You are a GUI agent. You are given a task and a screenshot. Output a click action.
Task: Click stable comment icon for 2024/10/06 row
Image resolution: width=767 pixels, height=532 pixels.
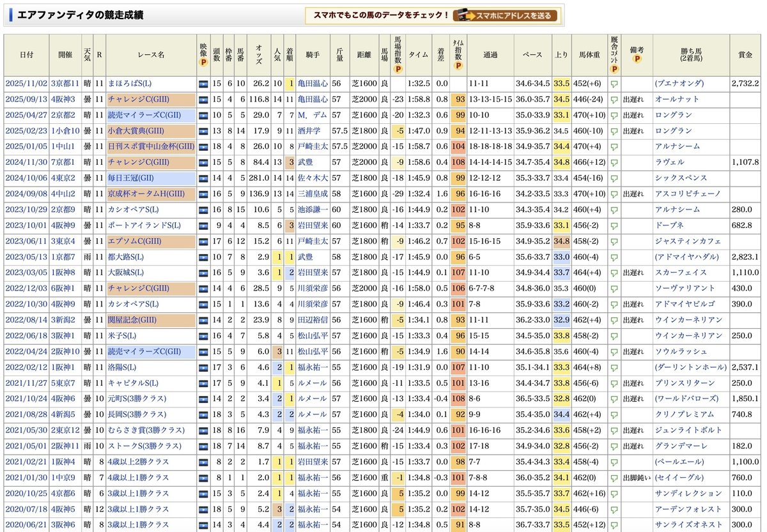[614, 178]
